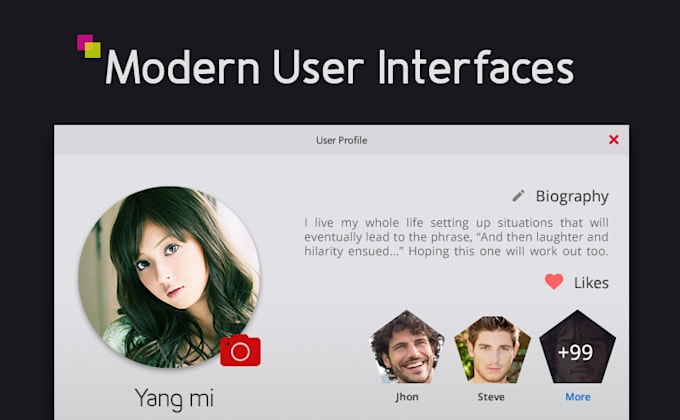Click the red heart Likes icon
The image size is (680, 420).
tap(554, 282)
